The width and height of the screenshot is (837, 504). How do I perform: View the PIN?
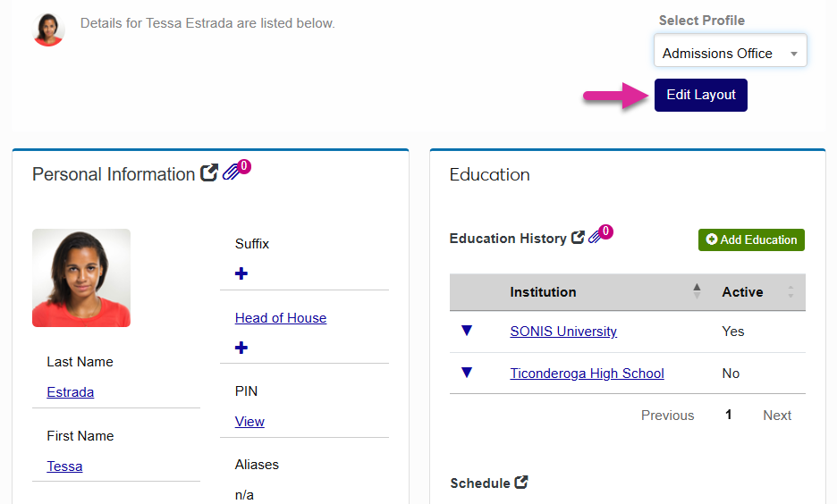click(249, 422)
